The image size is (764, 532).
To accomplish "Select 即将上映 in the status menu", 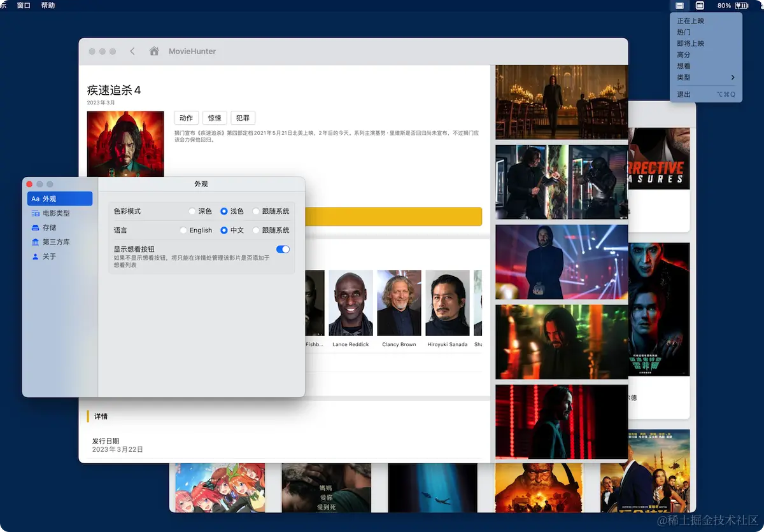I will coord(705,44).
